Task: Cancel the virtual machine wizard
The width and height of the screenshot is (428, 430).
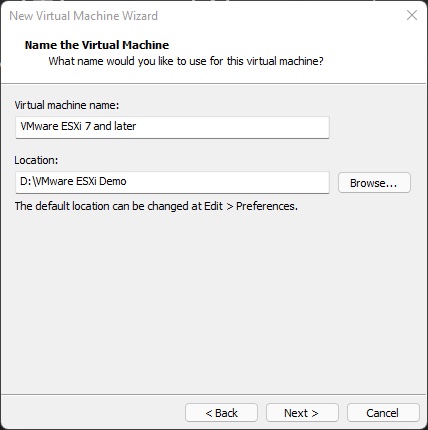Action: coord(383,413)
